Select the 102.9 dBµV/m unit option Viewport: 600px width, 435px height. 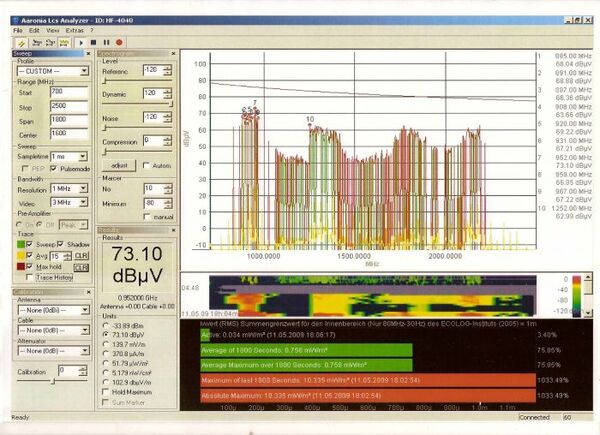tap(106, 382)
